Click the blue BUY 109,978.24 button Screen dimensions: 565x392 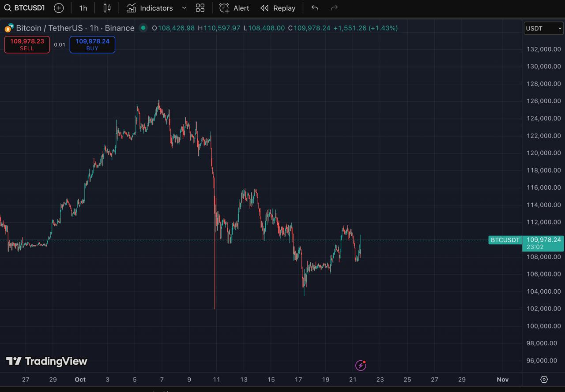tap(92, 45)
